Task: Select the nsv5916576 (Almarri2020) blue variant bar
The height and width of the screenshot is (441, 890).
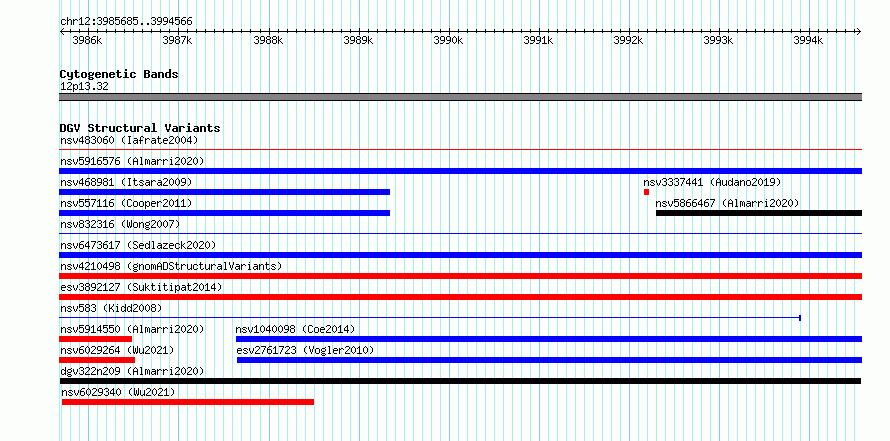Action: pyautogui.click(x=460, y=171)
